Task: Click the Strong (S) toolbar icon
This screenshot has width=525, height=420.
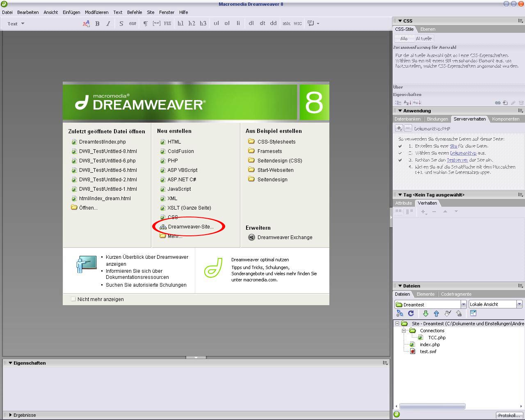Action: 121,23
